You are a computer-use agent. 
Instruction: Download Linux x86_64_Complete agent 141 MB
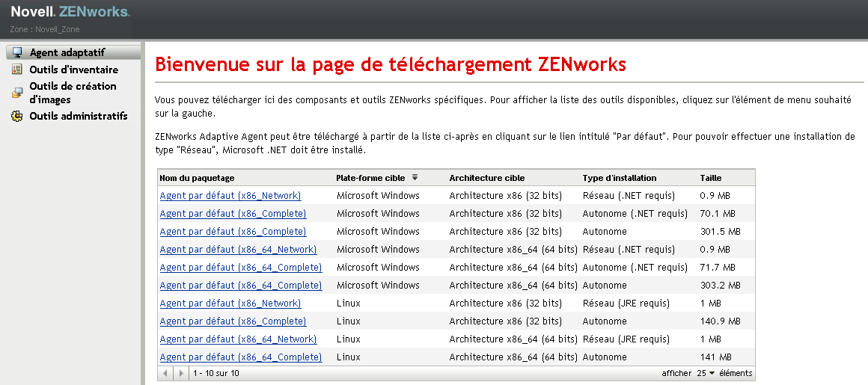click(241, 357)
